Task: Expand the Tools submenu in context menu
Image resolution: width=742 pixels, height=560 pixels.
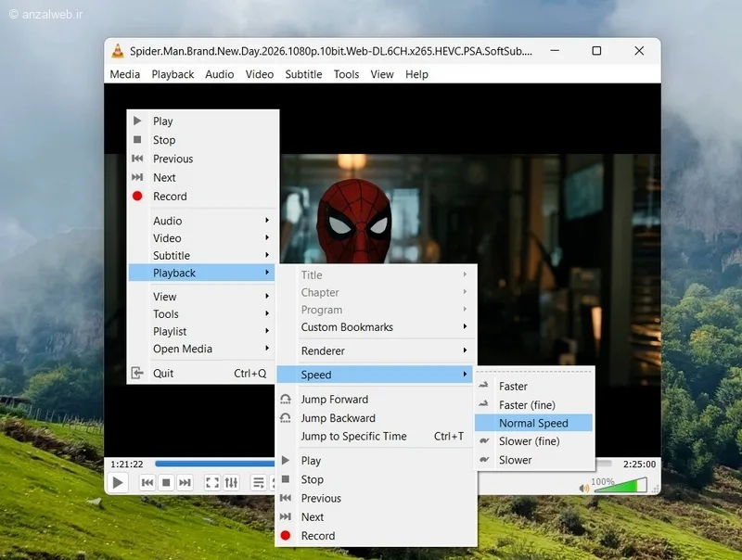Action: point(202,314)
